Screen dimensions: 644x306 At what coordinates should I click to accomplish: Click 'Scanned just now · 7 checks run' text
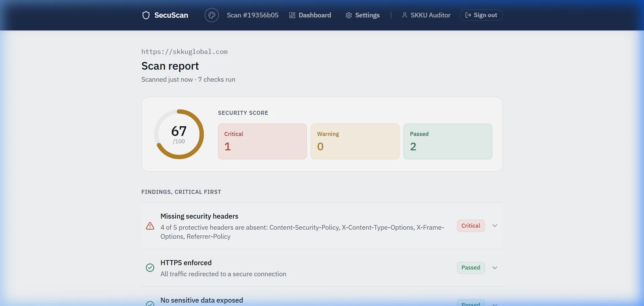click(188, 79)
